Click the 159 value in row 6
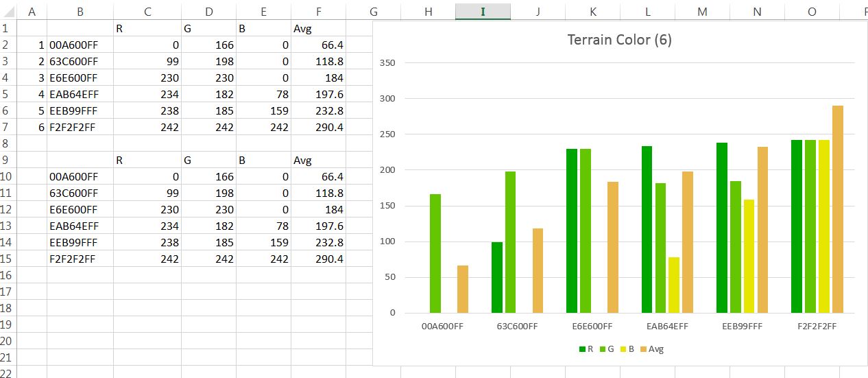 263,110
